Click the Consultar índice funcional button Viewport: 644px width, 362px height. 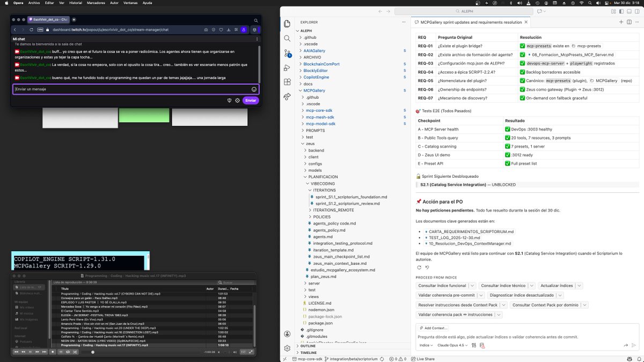[442, 286]
